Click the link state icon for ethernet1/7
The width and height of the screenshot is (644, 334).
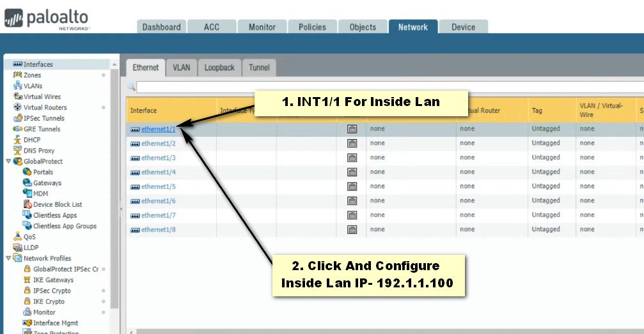(x=352, y=215)
